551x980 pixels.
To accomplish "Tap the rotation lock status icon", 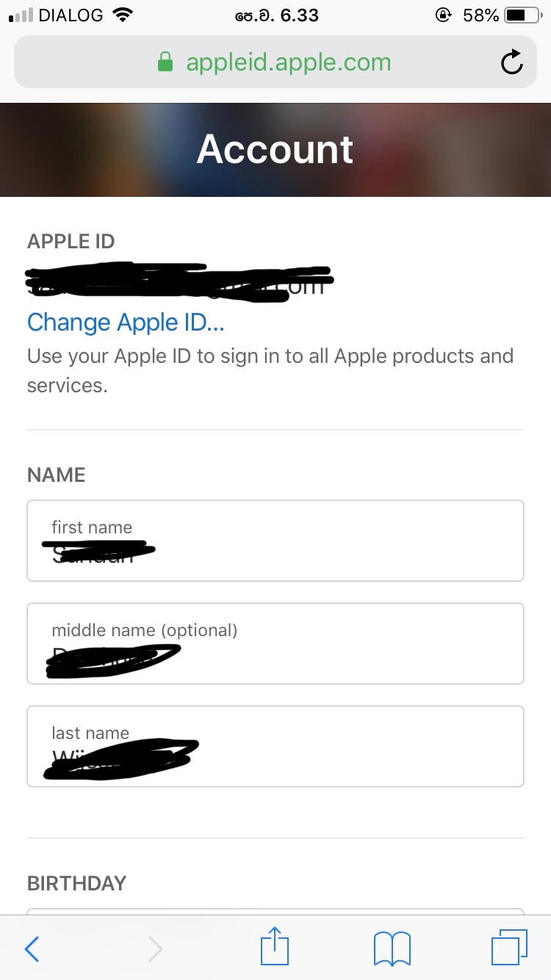I will tap(443, 15).
